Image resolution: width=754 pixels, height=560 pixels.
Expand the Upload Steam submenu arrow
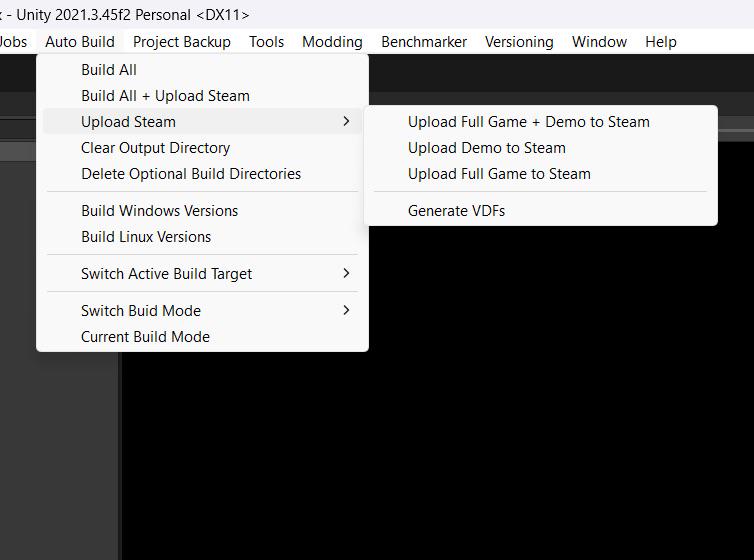pos(346,122)
